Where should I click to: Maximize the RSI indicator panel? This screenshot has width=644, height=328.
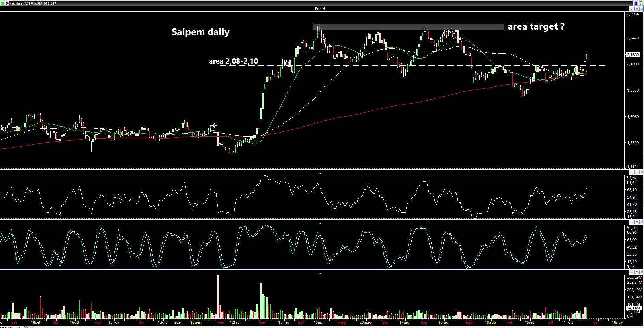coord(637,172)
